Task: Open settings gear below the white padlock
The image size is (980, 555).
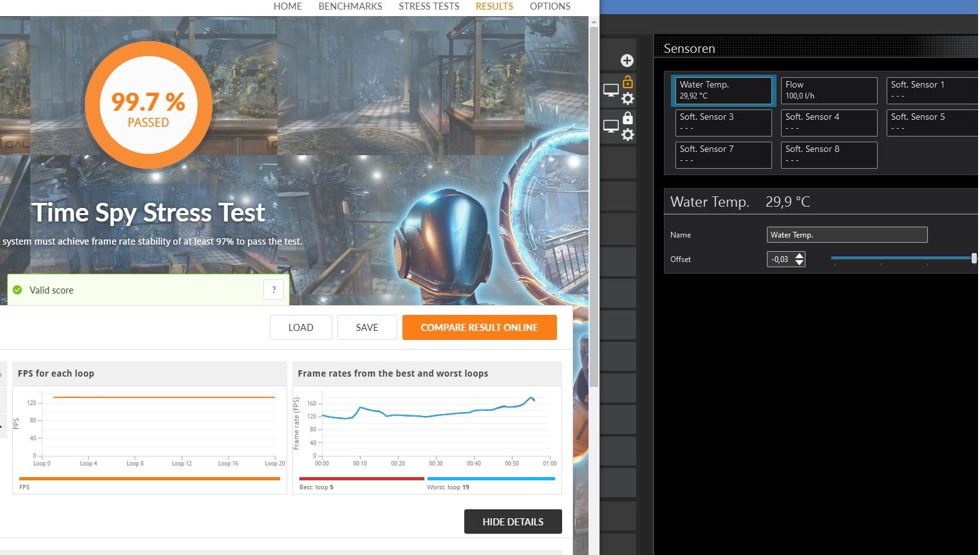Action: coord(628,135)
